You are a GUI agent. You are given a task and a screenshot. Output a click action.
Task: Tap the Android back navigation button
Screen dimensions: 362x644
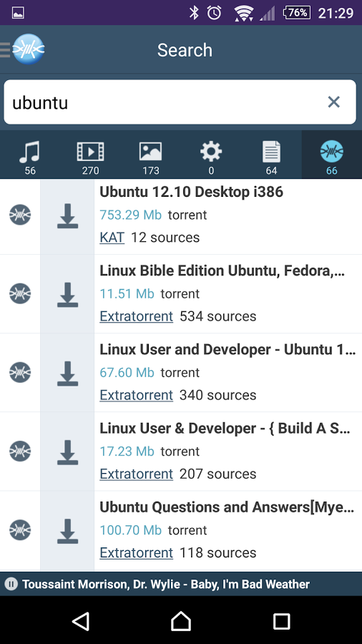pos(80,621)
